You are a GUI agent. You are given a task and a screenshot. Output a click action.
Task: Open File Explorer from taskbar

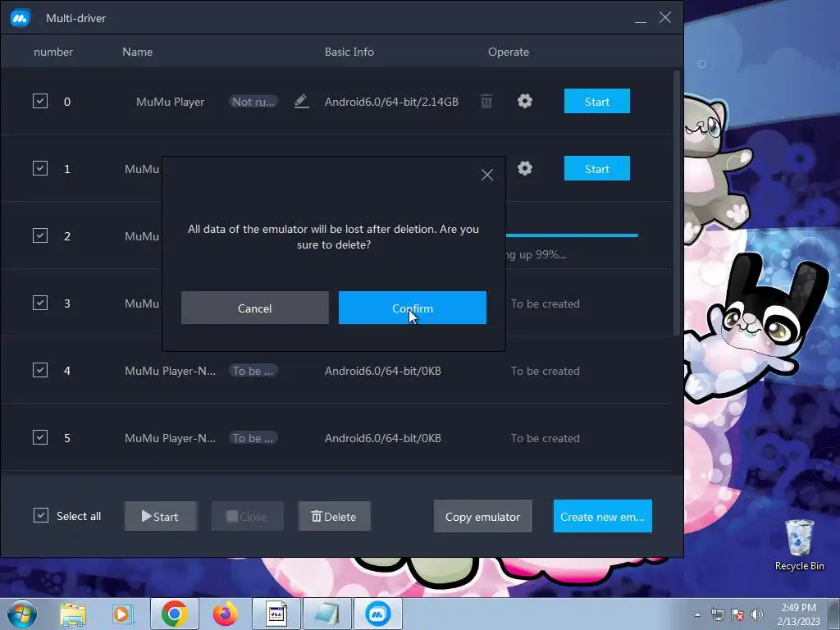point(73,614)
